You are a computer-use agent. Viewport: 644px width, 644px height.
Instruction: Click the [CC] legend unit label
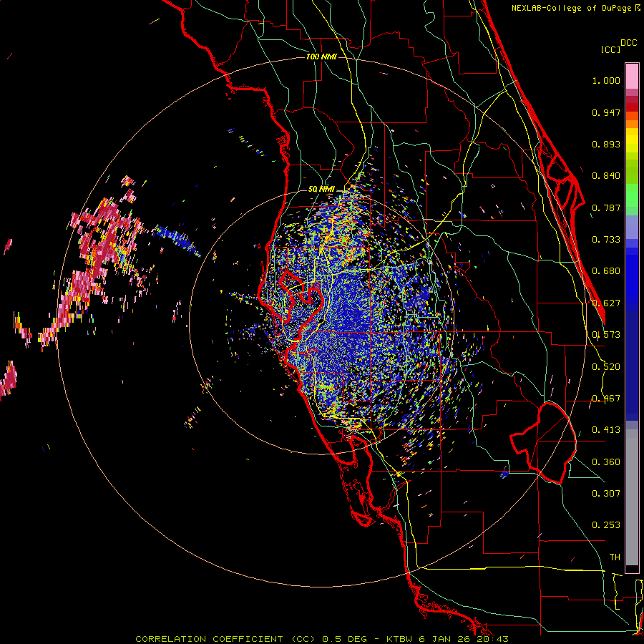(610, 49)
